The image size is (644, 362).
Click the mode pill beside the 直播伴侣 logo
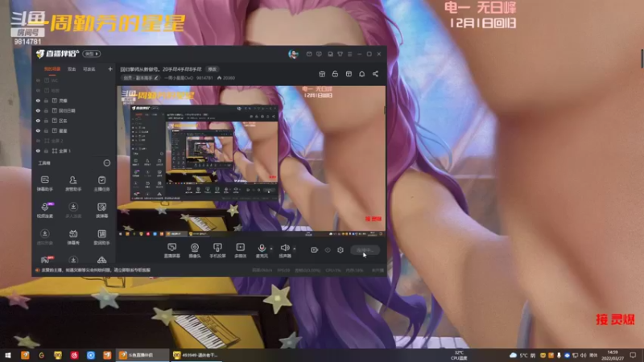pos(91,54)
